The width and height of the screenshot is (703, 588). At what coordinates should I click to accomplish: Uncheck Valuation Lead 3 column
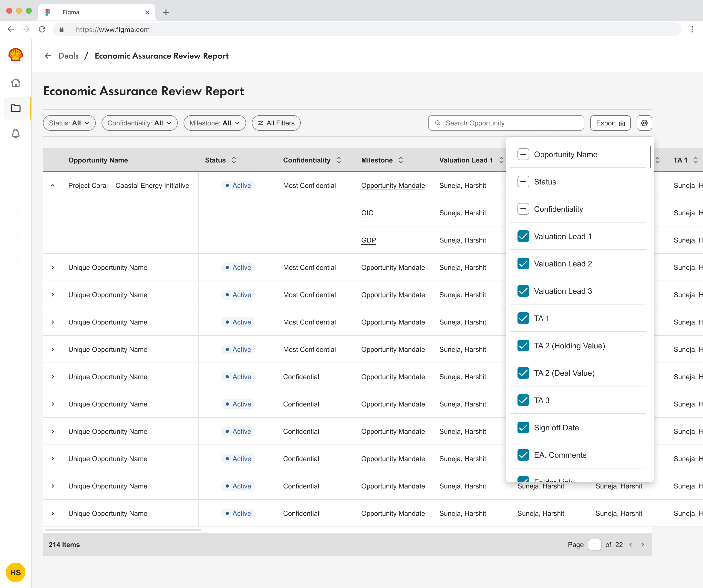523,291
